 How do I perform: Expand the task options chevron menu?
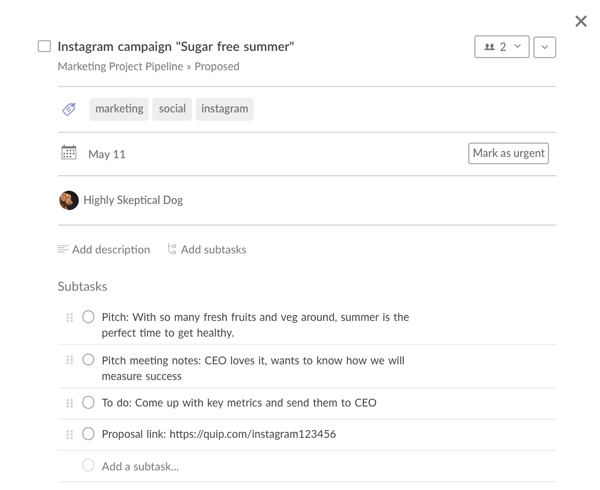[x=545, y=47]
